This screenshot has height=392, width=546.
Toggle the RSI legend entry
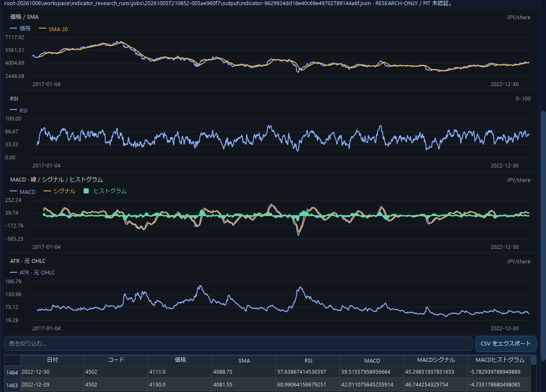[19, 110]
